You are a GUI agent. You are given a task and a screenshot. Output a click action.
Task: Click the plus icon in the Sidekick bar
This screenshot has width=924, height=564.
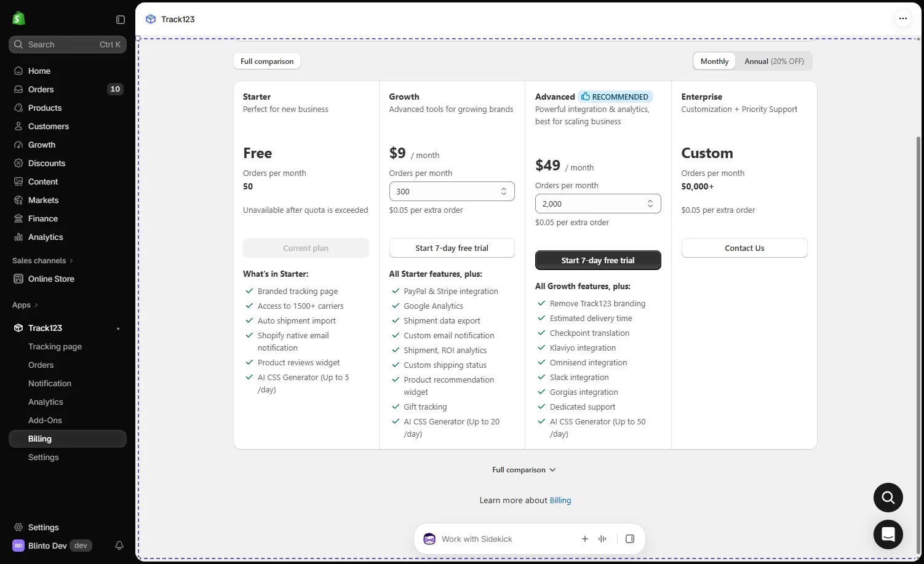point(585,539)
